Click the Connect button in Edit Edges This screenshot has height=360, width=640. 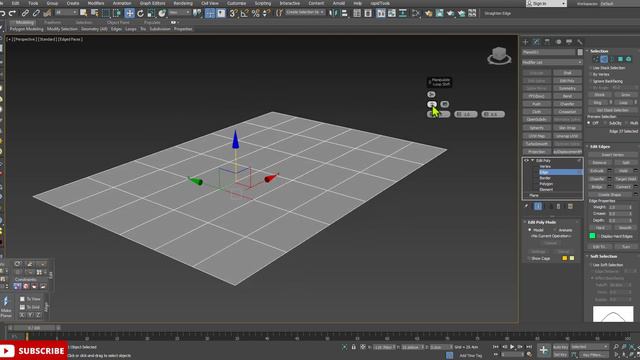[x=623, y=187]
